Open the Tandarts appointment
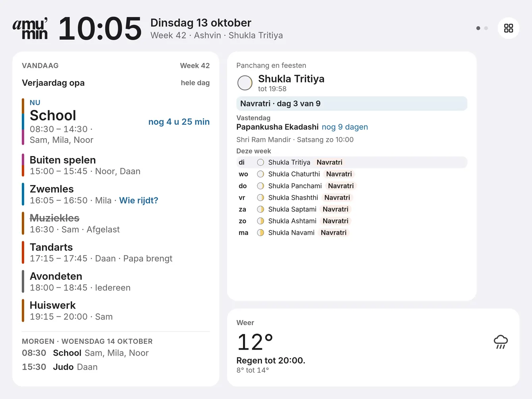532x399 pixels. pyautogui.click(x=116, y=253)
